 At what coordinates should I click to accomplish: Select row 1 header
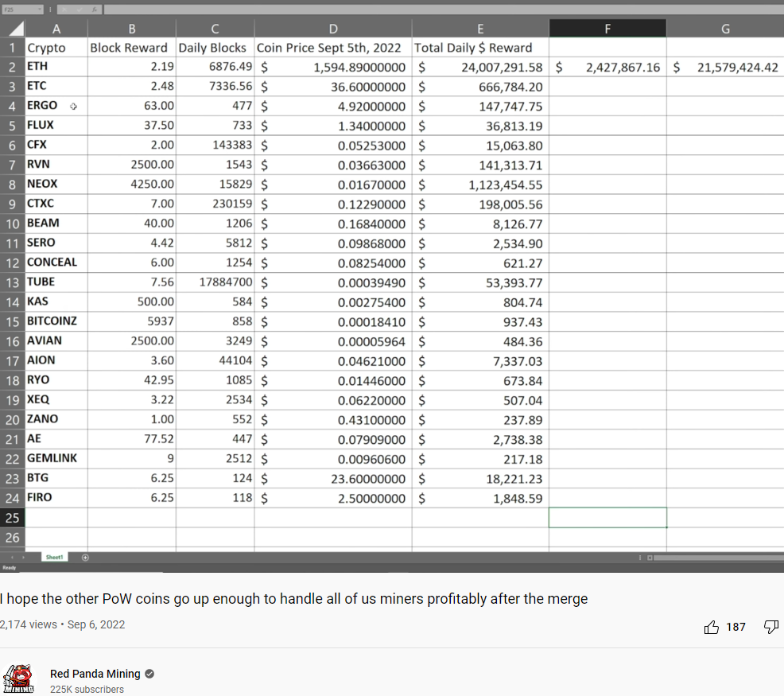pyautogui.click(x=13, y=48)
